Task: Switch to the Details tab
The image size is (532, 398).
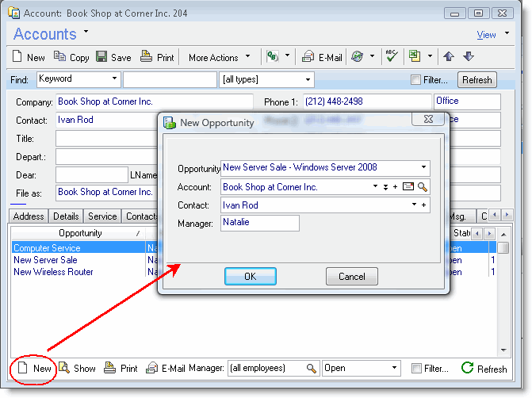Action: [x=67, y=216]
